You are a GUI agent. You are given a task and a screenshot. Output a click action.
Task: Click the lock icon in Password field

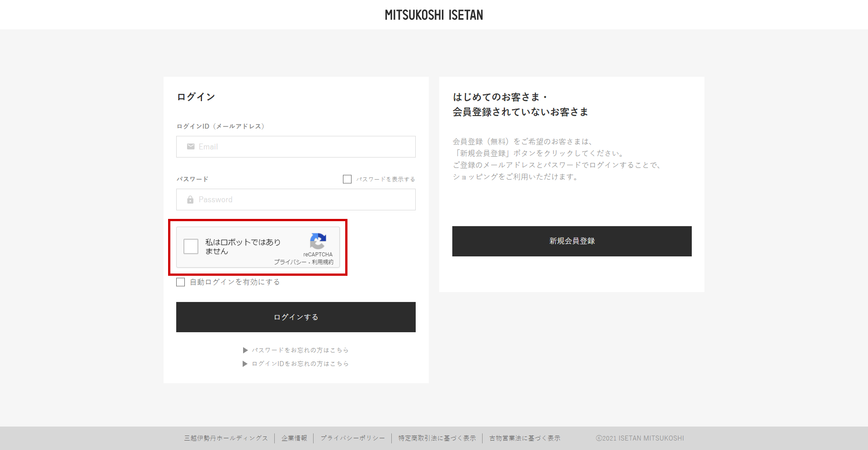(x=190, y=199)
